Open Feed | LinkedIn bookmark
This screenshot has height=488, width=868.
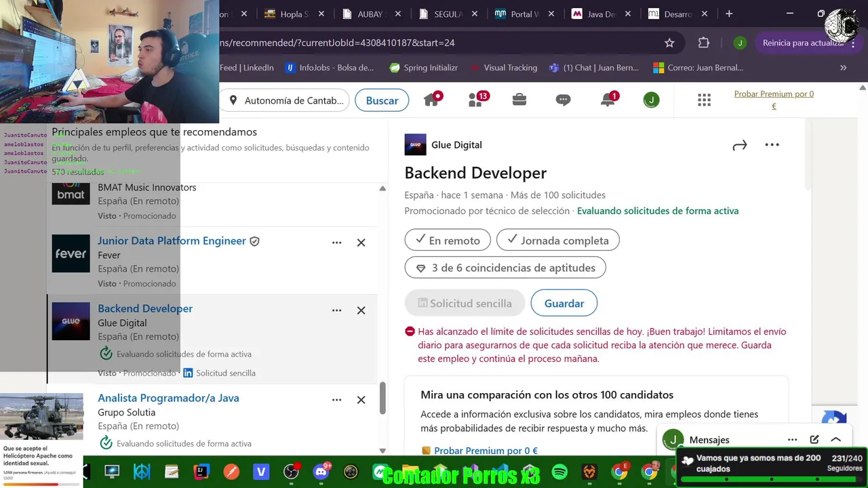tap(247, 68)
